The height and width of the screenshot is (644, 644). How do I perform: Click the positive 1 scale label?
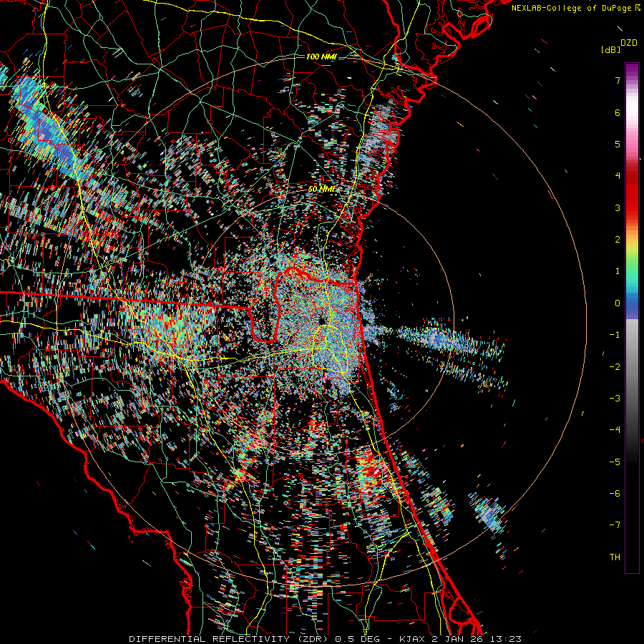pos(618,271)
